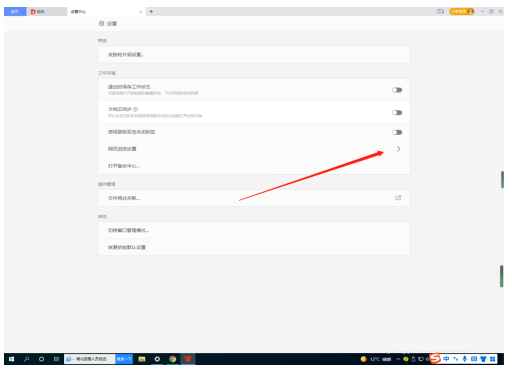
Task: Click Sogou input method S icon
Action: 435,358
